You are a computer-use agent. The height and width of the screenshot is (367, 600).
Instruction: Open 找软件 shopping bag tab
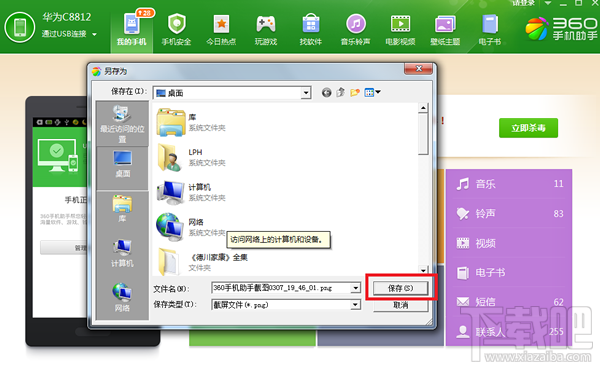(x=311, y=29)
